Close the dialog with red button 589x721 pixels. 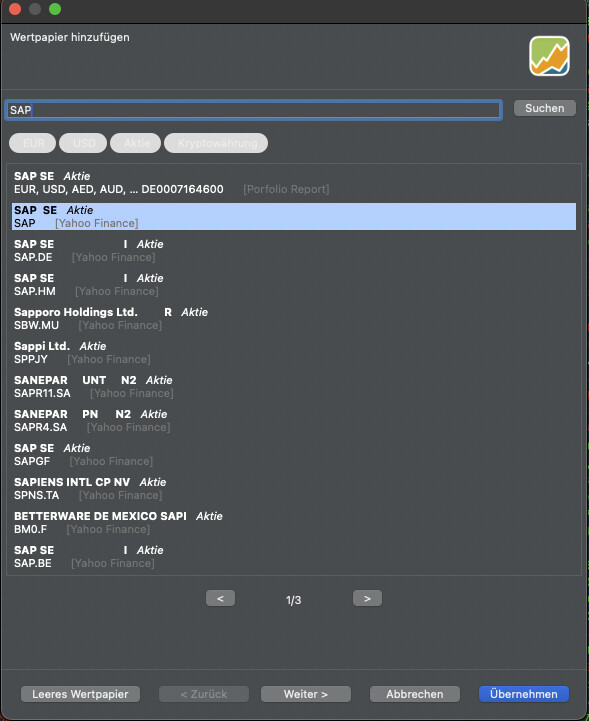click(x=15, y=9)
